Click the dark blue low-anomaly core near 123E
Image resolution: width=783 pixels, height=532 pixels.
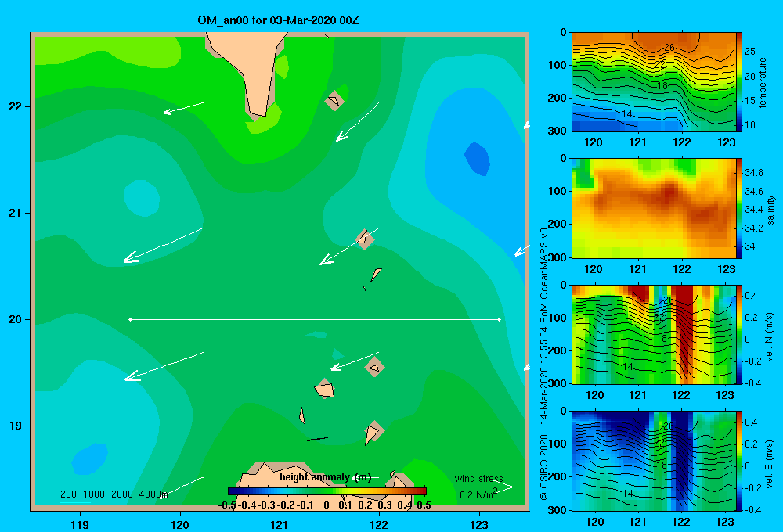pyautogui.click(x=478, y=159)
